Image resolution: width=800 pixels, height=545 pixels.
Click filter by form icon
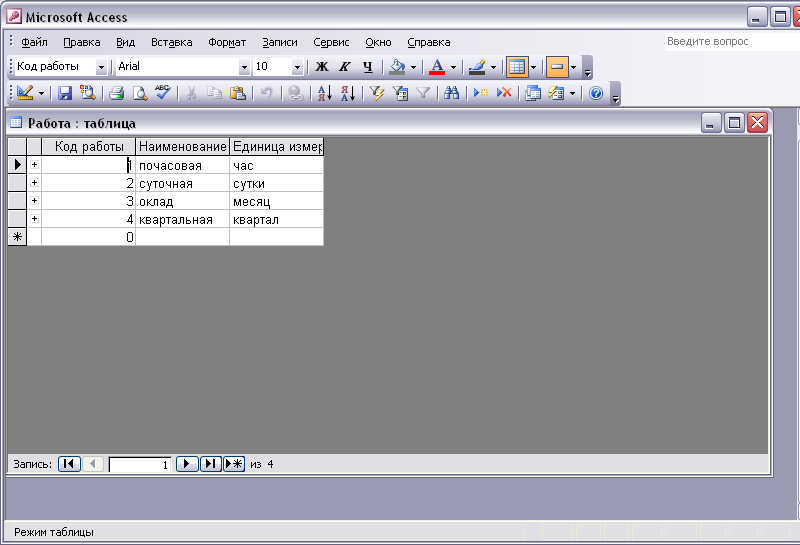400,93
